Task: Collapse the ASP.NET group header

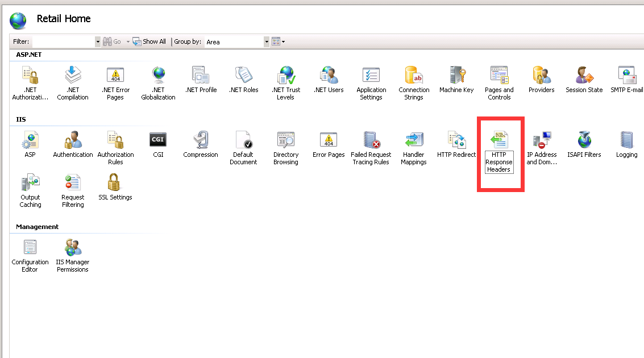Action: (29, 55)
